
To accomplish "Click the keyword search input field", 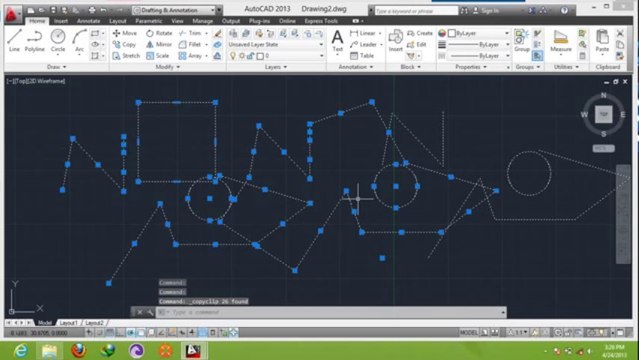I will (x=416, y=11).
